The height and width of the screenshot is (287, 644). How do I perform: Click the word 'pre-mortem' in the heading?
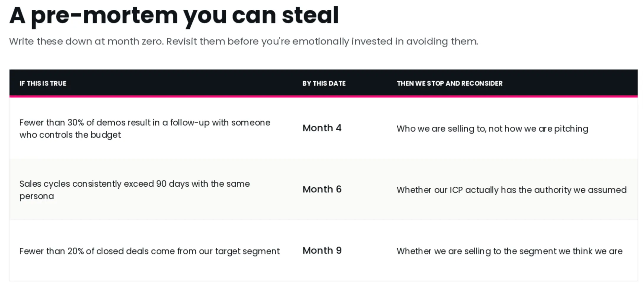104,15
